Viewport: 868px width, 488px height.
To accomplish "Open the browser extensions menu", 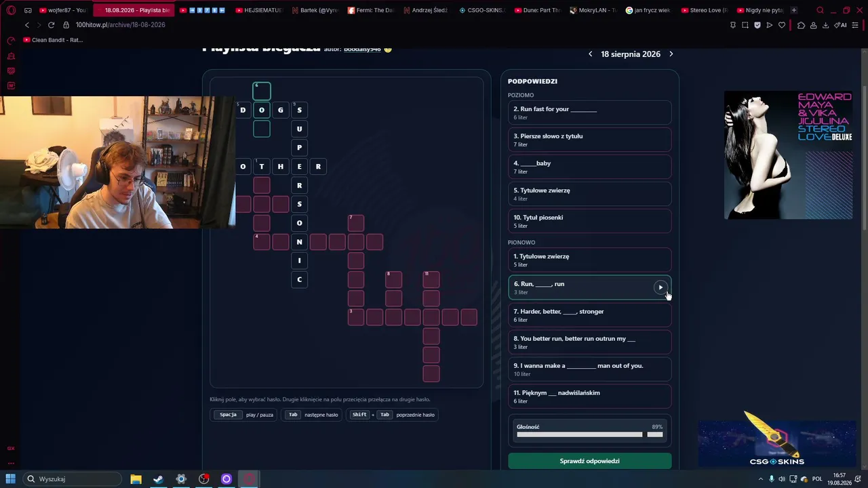I will 801,25.
